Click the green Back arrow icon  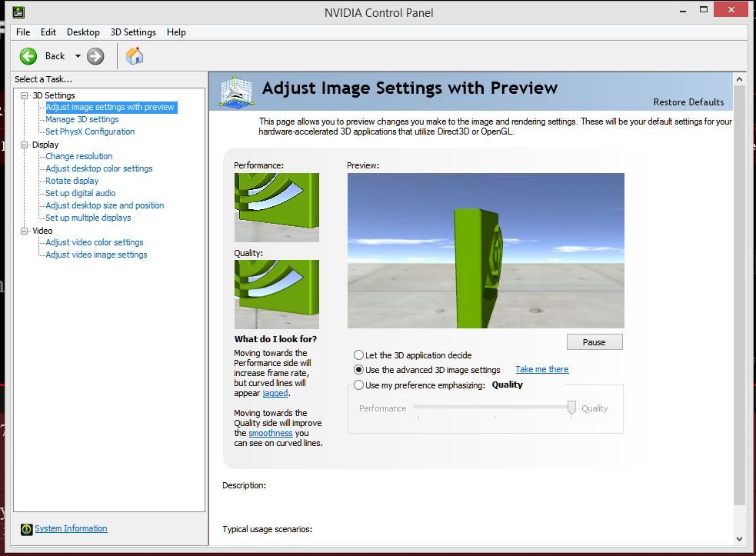tap(28, 56)
